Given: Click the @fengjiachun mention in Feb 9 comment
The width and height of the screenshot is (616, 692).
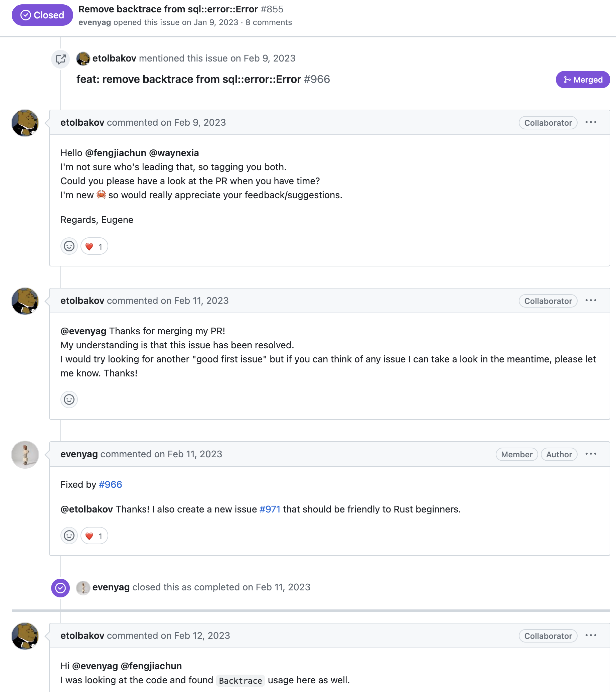Looking at the screenshot, I should pos(116,153).
